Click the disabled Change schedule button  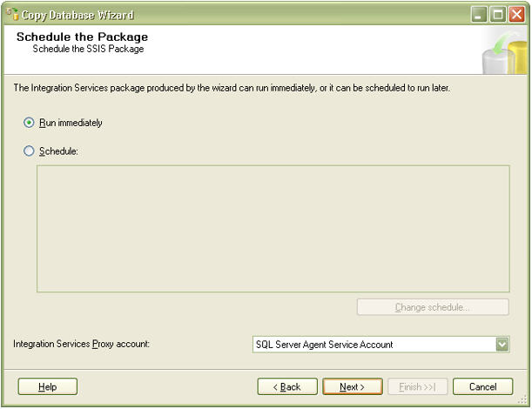pyautogui.click(x=433, y=307)
